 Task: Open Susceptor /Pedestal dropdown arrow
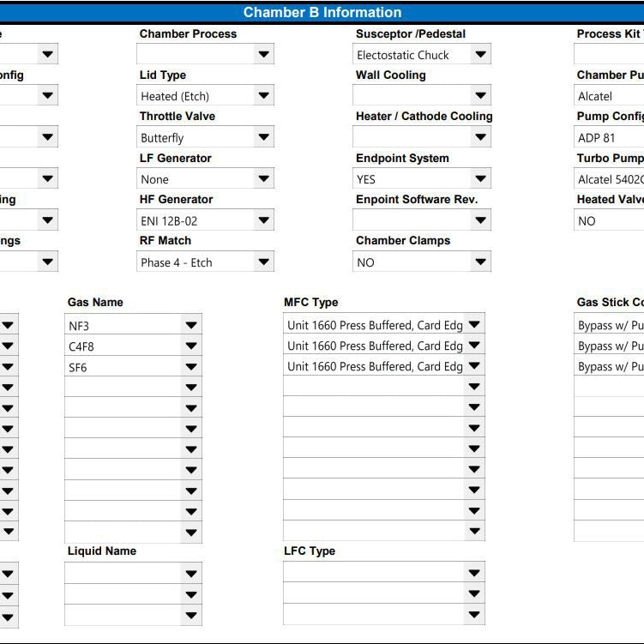point(480,54)
